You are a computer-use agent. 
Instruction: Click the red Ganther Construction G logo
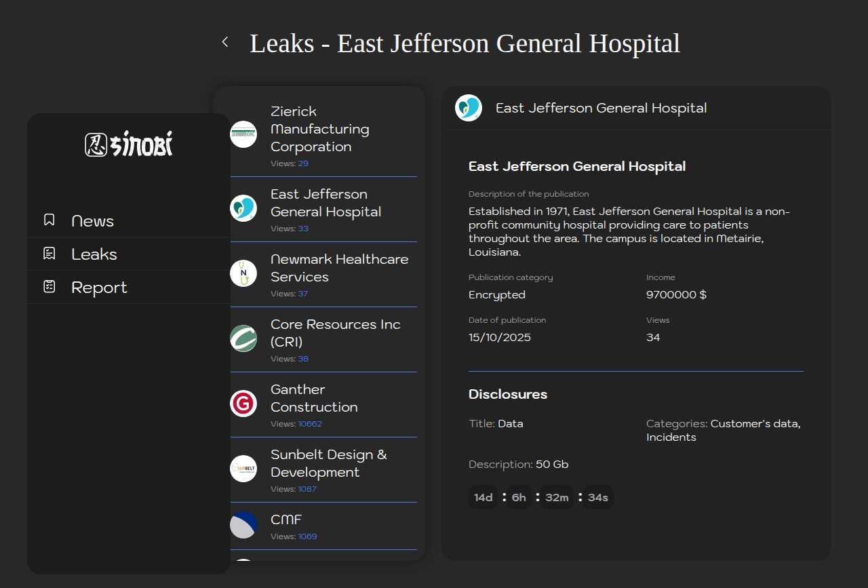243,404
